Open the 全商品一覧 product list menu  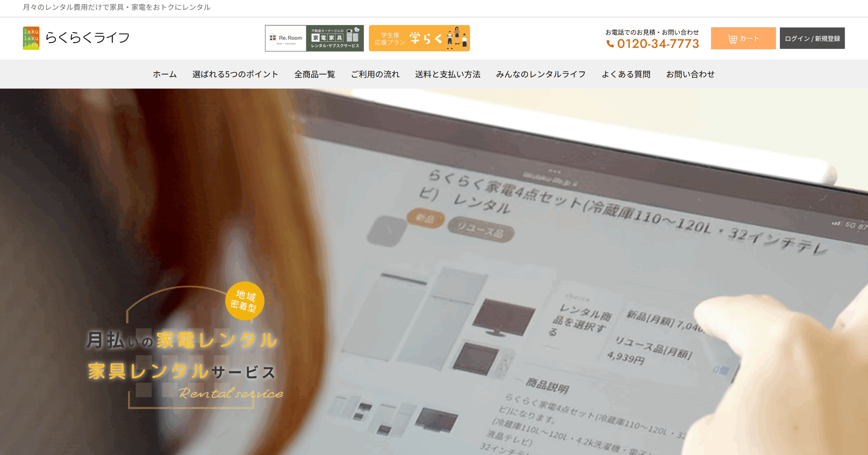tap(314, 74)
